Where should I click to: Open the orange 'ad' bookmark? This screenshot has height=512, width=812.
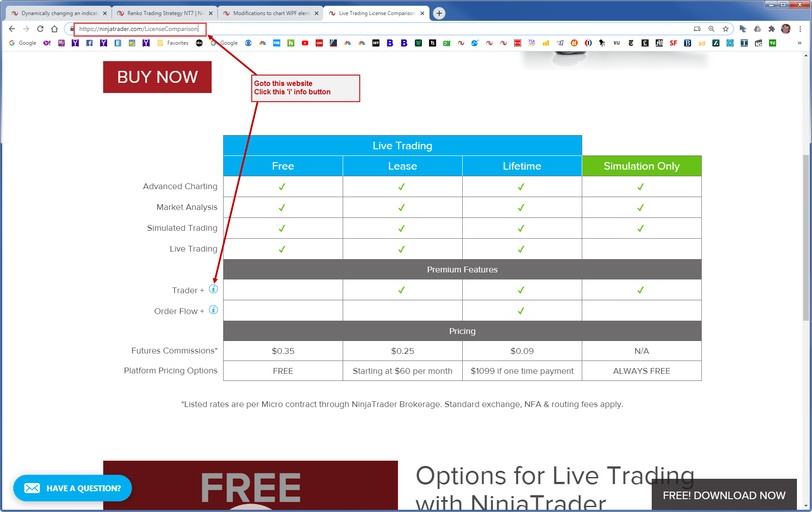tap(702, 43)
